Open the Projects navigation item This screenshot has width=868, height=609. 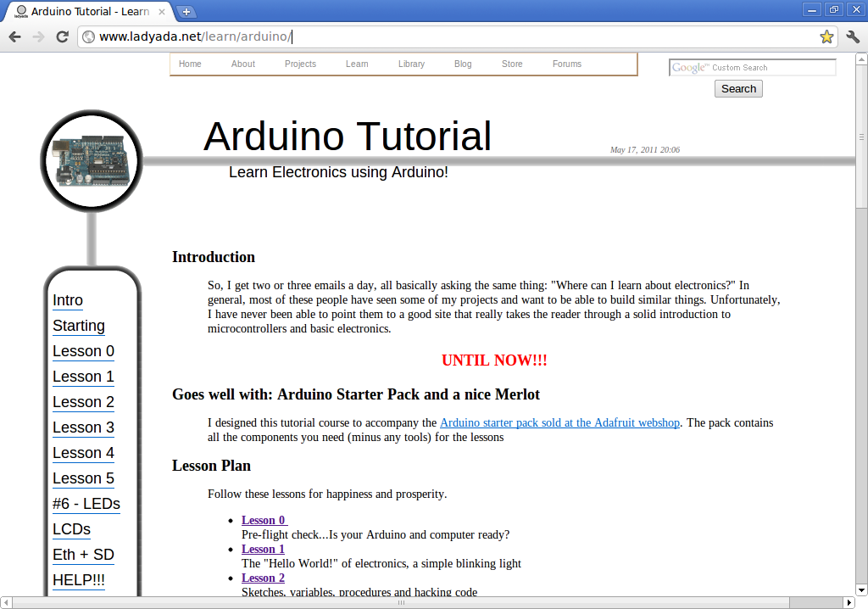300,64
